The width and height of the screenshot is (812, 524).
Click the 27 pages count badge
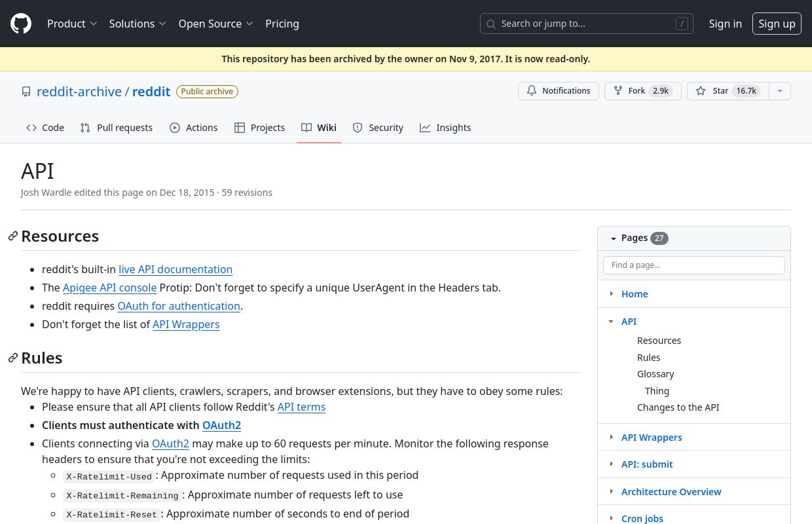[659, 238]
